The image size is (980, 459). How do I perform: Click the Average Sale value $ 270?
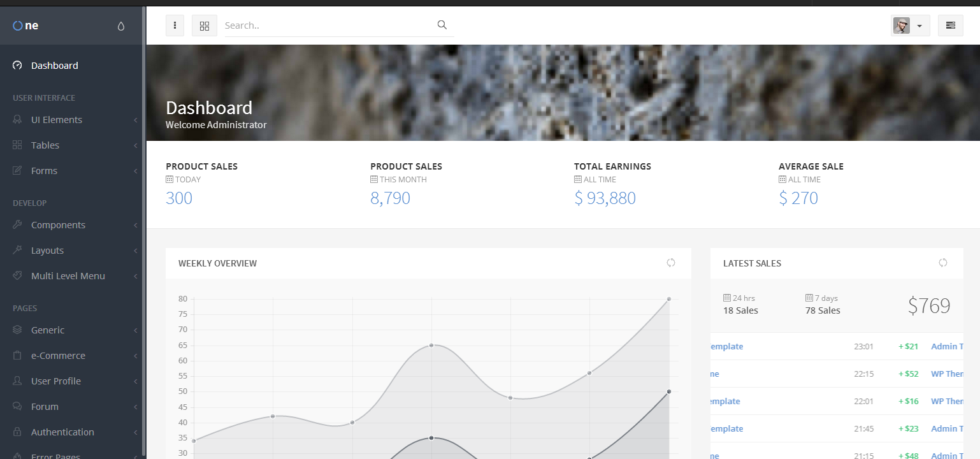coord(798,198)
